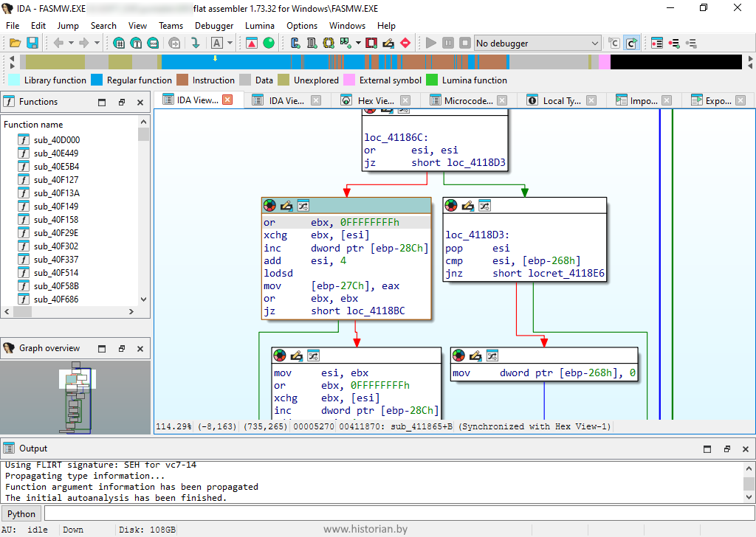Image resolution: width=756 pixels, height=537 pixels.
Task: Click the 'A' text toolbar icon
Action: click(x=217, y=43)
